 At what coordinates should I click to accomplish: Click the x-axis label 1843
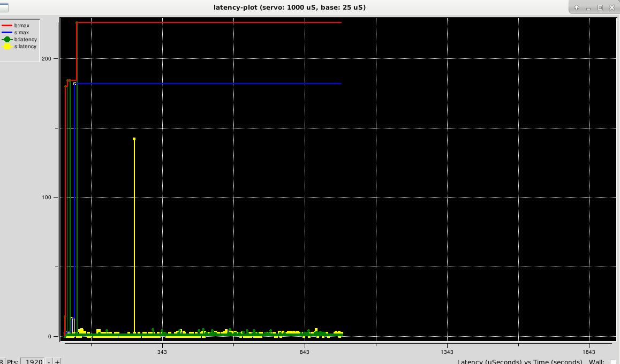[x=588, y=352]
